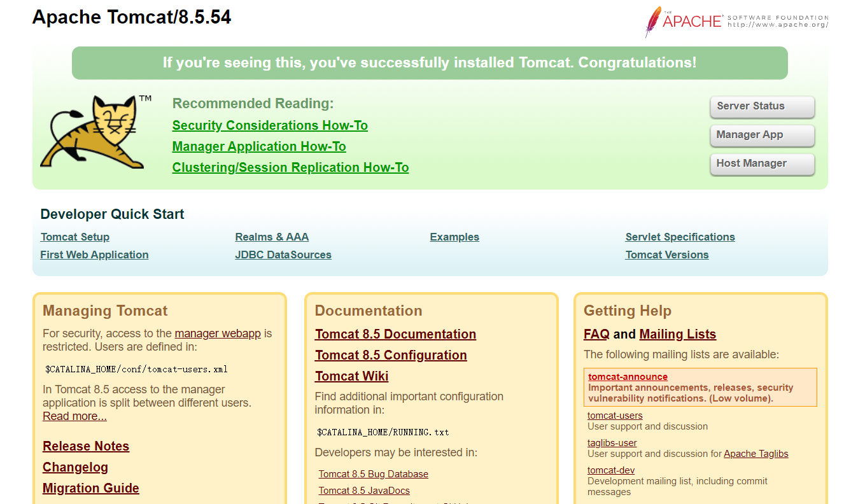Click the green congratulations banner
Viewport: 865px width, 504px height.
(x=430, y=63)
